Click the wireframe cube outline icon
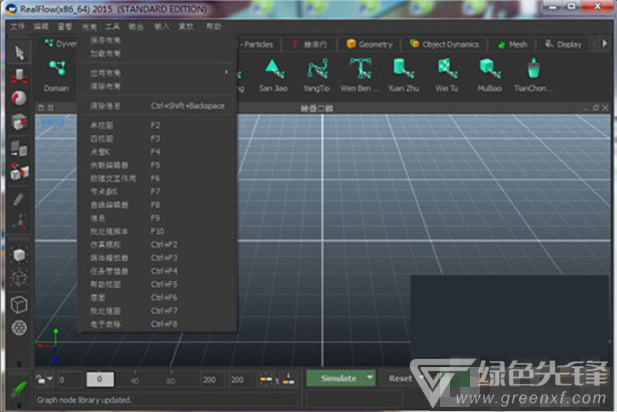617x412 pixels. (x=19, y=304)
